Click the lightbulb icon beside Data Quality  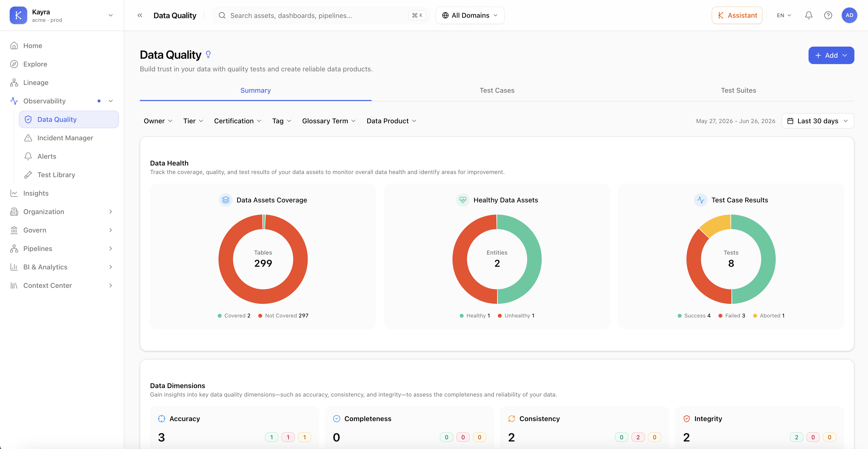(x=208, y=55)
